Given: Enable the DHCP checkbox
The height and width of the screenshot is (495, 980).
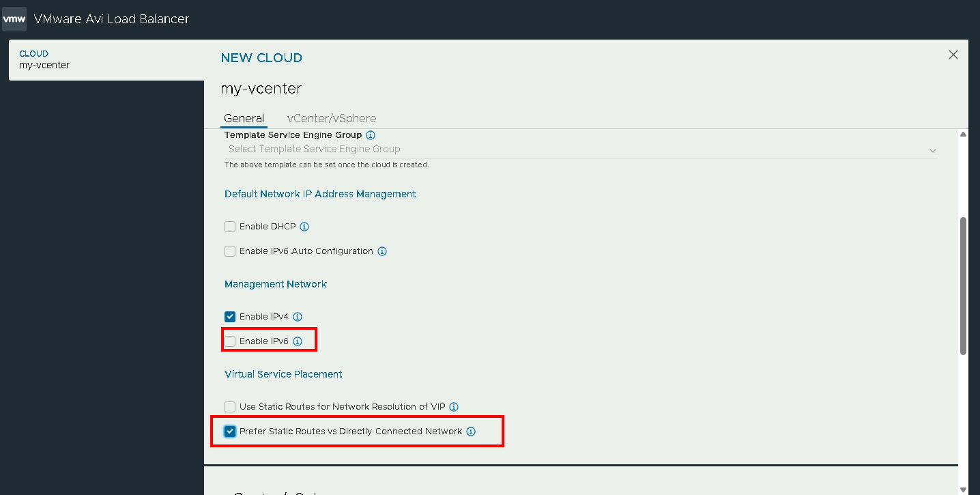Looking at the screenshot, I should click(x=230, y=227).
